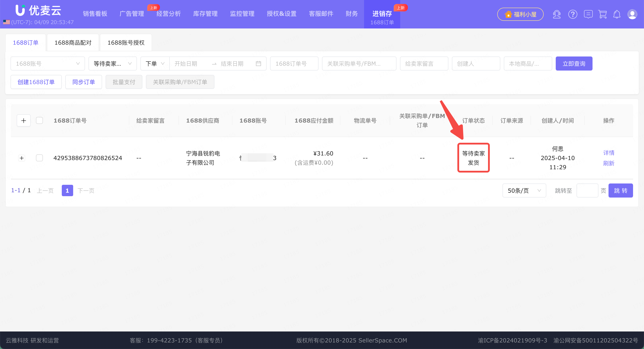Check the box for order 4295388673780826524

(39, 158)
